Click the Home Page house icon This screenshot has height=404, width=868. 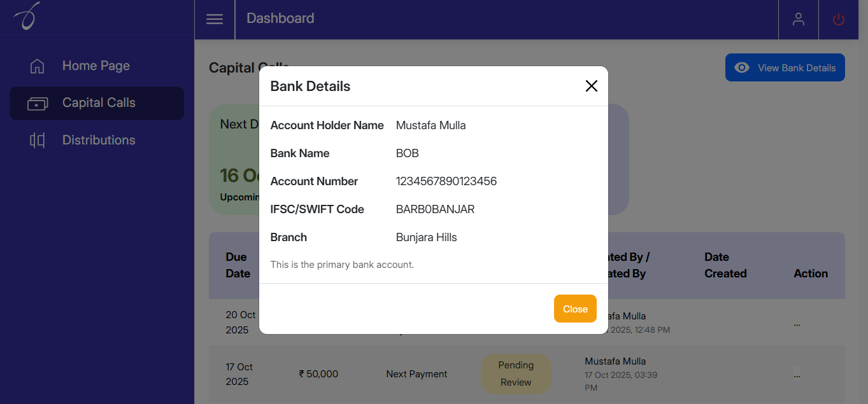click(38, 66)
